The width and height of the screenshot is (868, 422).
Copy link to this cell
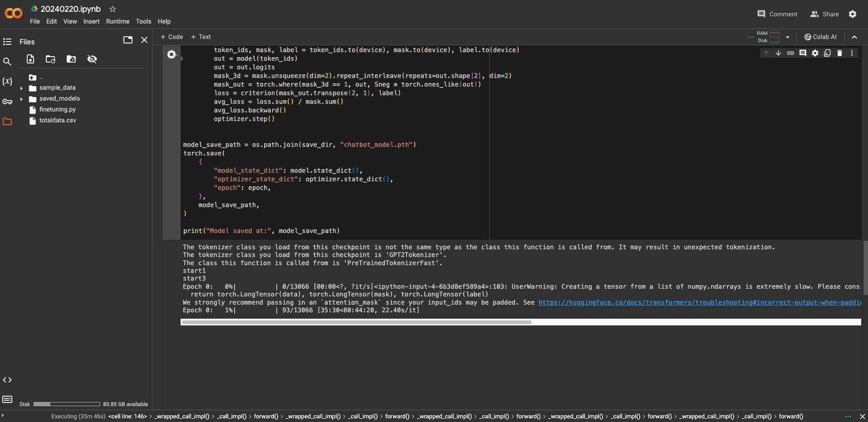790,53
